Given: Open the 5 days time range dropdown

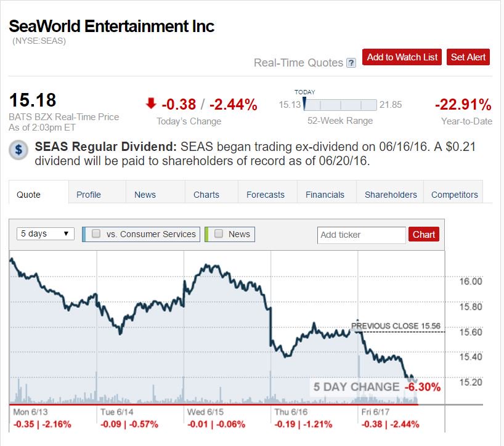Looking at the screenshot, I should click(46, 233).
